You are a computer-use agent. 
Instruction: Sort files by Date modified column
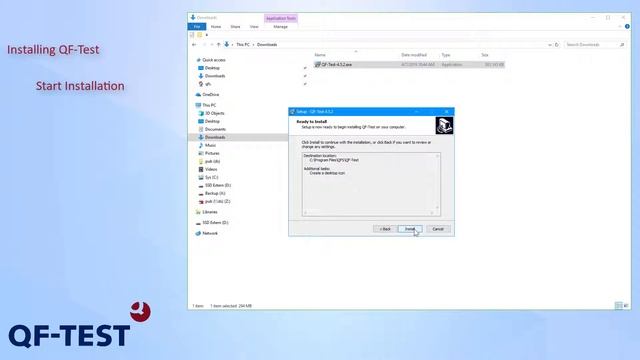click(x=414, y=55)
